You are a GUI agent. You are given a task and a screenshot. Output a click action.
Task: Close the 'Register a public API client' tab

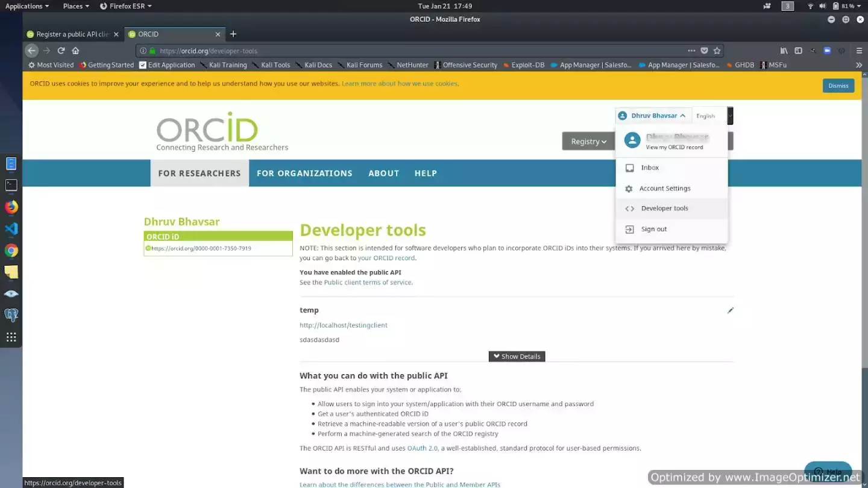[x=116, y=34]
